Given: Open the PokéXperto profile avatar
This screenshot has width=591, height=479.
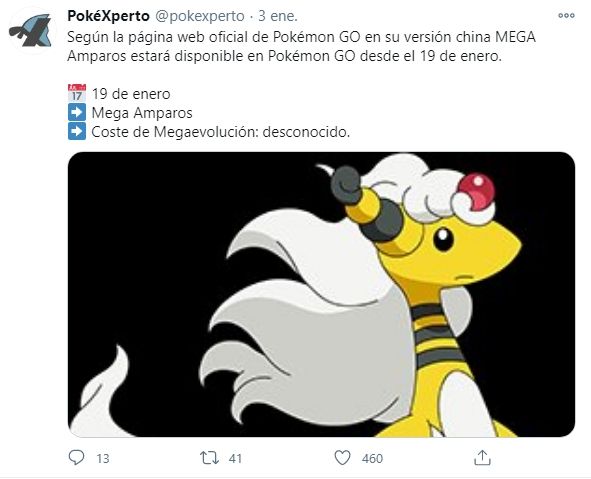Looking at the screenshot, I should click(31, 30).
